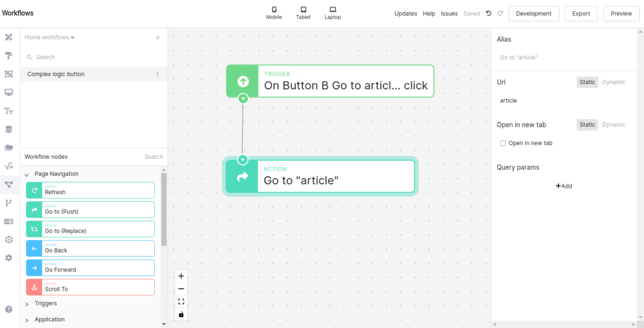This screenshot has height=328, width=644.
Task: Switch to Tablet device preview
Action: pos(303,13)
